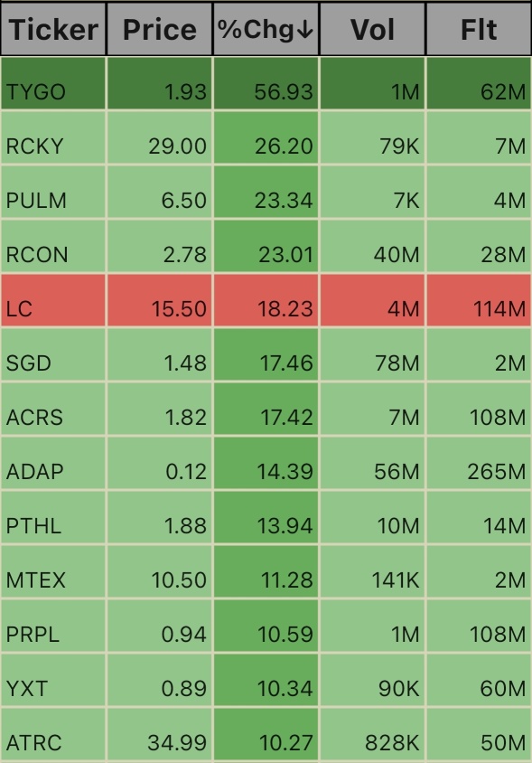The image size is (532, 763).
Task: Choose the ADAP ticker
Action: tap(34, 472)
